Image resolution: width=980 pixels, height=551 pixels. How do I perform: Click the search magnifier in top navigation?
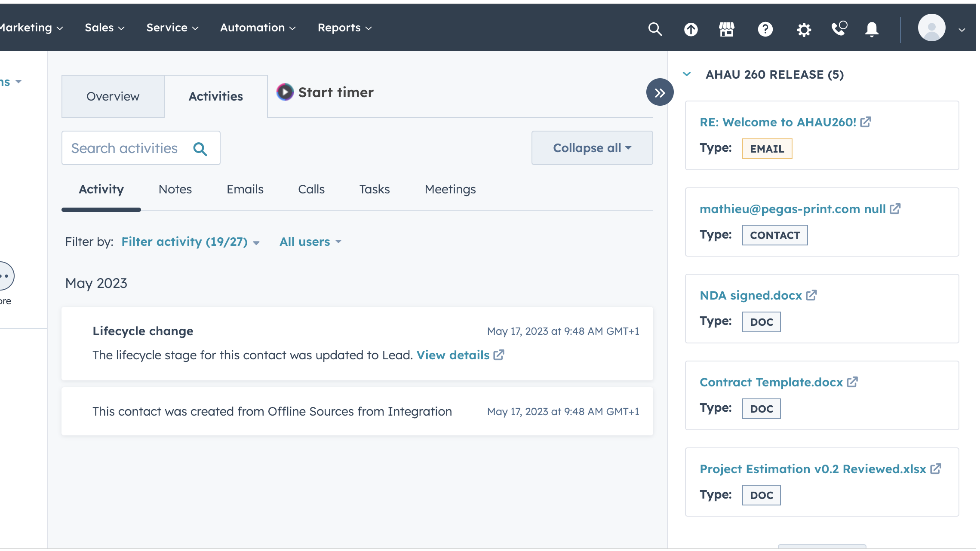point(654,29)
